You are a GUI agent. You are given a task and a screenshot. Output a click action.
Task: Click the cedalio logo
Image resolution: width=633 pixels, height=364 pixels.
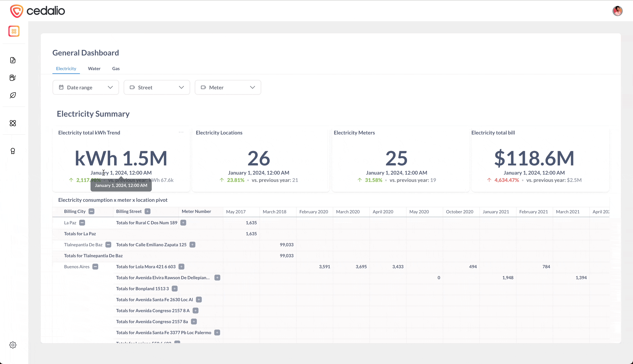[38, 11]
